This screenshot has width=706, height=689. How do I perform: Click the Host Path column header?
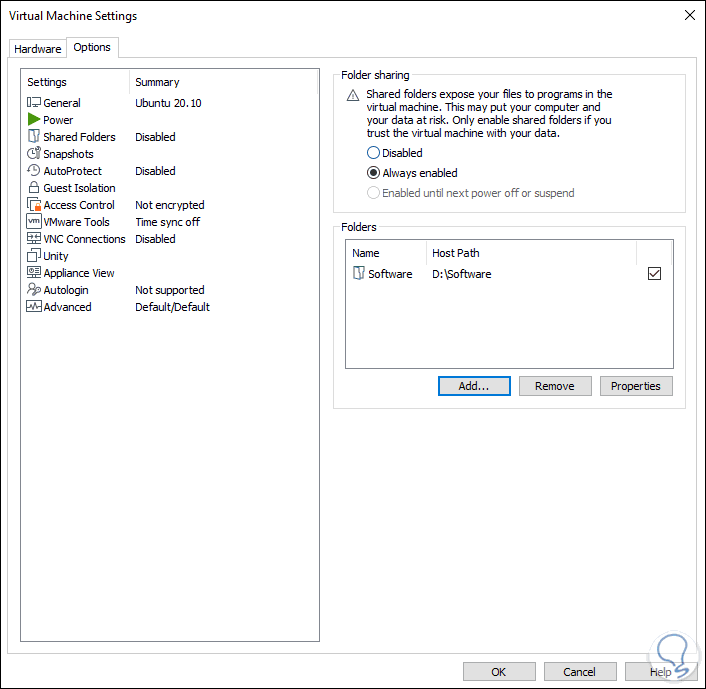click(456, 253)
